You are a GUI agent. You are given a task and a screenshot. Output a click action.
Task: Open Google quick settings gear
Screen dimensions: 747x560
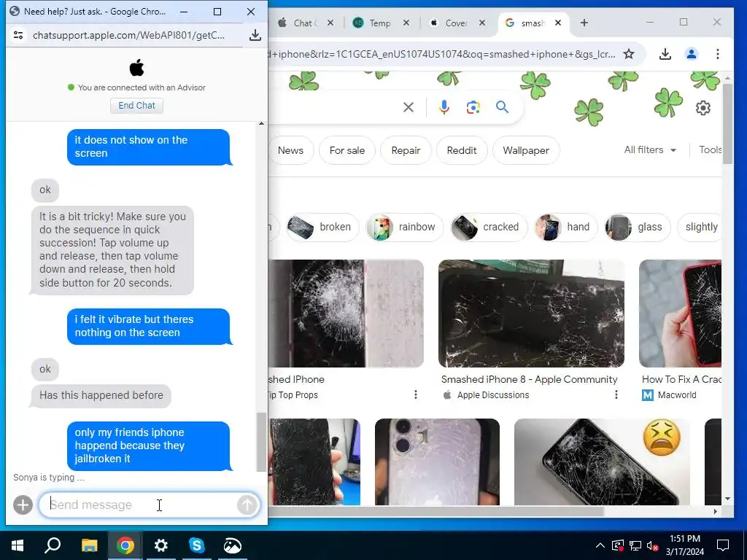(x=703, y=108)
